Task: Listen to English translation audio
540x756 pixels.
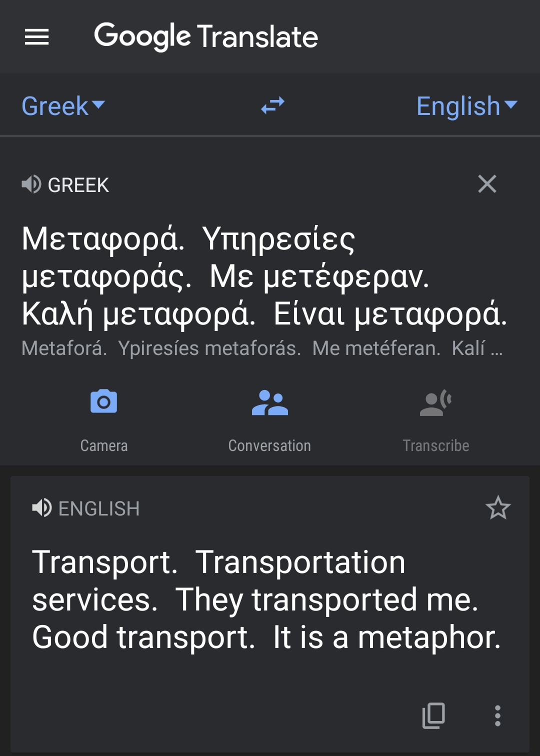Action: (42, 508)
